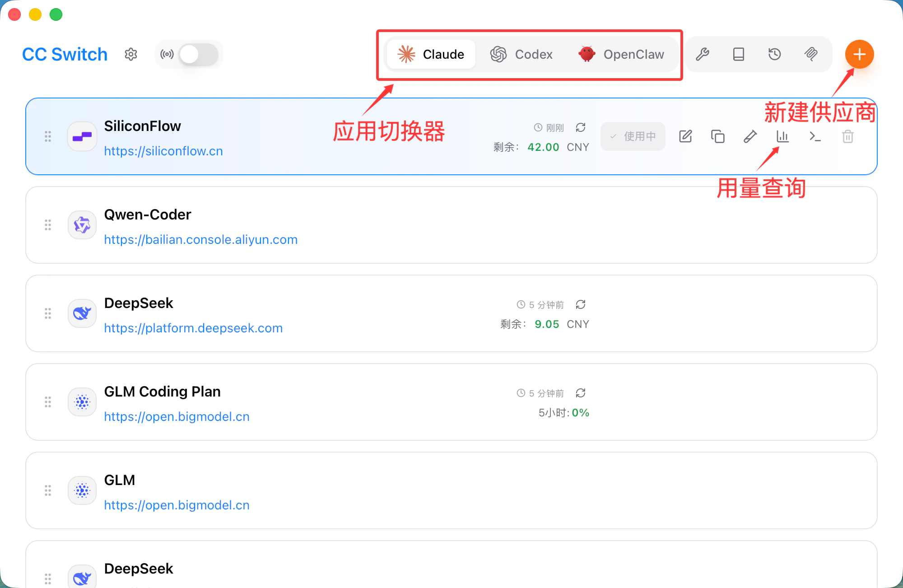Edit the SiliconFlow provider
Screen dimensions: 903x588
(685, 136)
